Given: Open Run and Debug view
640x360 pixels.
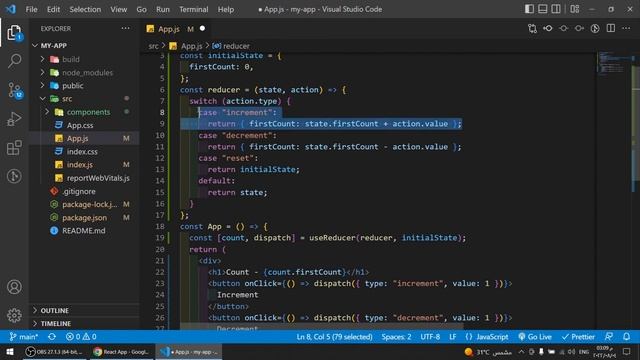Looking at the screenshot, I should (14, 119).
